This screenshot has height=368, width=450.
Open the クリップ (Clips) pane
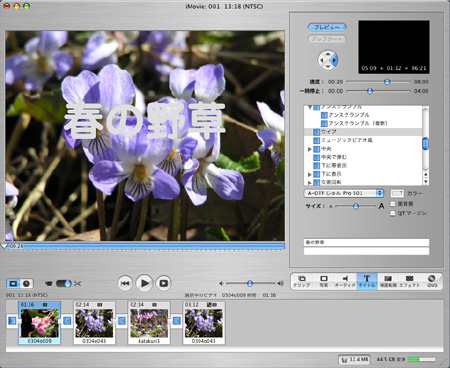coord(302,281)
